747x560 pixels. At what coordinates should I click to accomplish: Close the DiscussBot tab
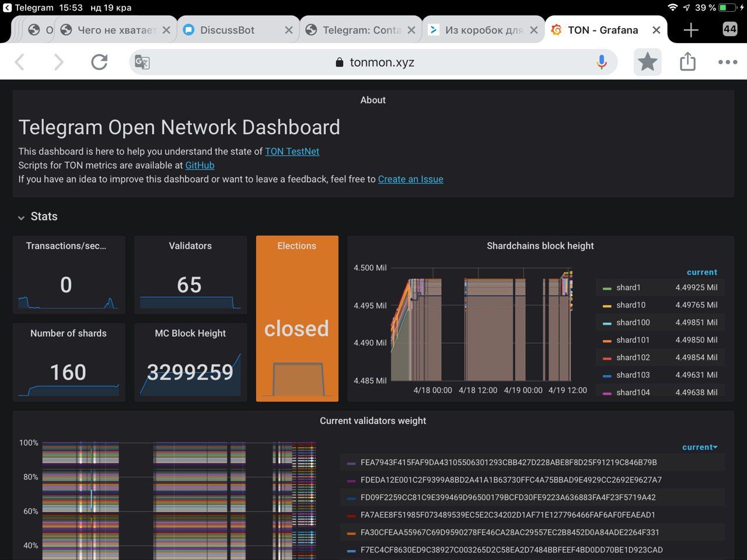coord(289,30)
